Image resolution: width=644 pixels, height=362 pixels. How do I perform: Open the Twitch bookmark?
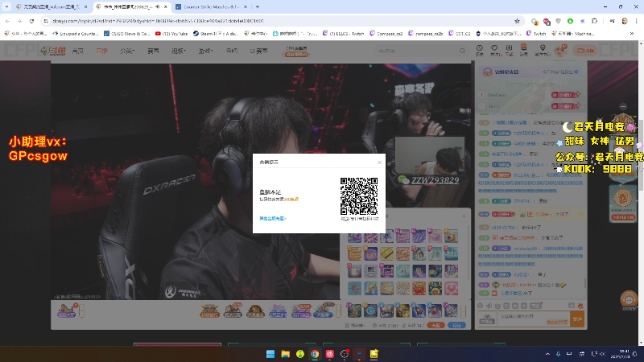(x=536, y=34)
